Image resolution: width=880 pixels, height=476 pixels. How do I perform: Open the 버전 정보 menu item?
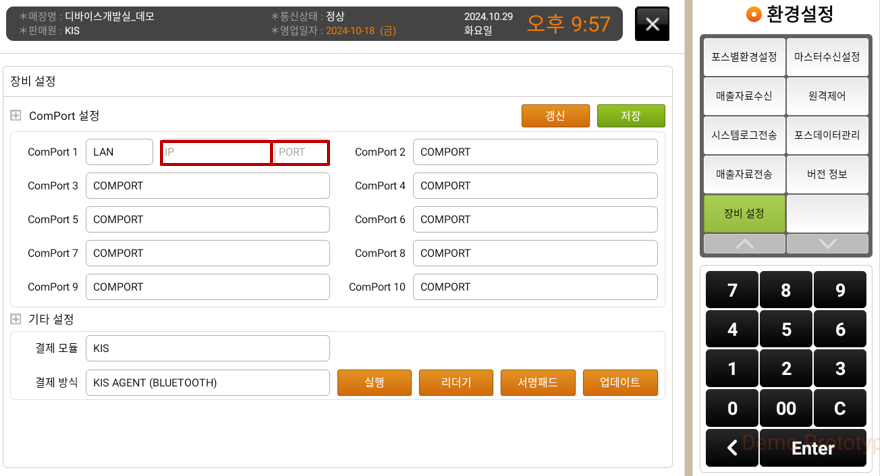(x=827, y=174)
